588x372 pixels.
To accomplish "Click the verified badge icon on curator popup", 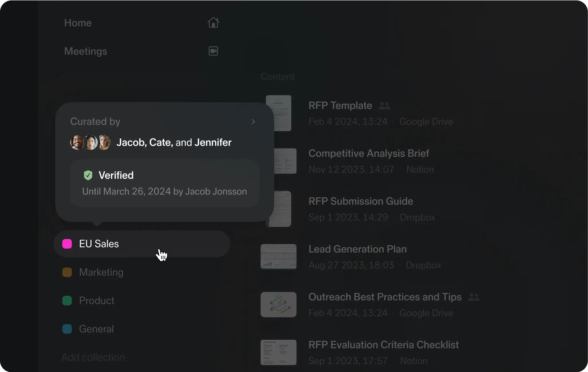I will 87,175.
